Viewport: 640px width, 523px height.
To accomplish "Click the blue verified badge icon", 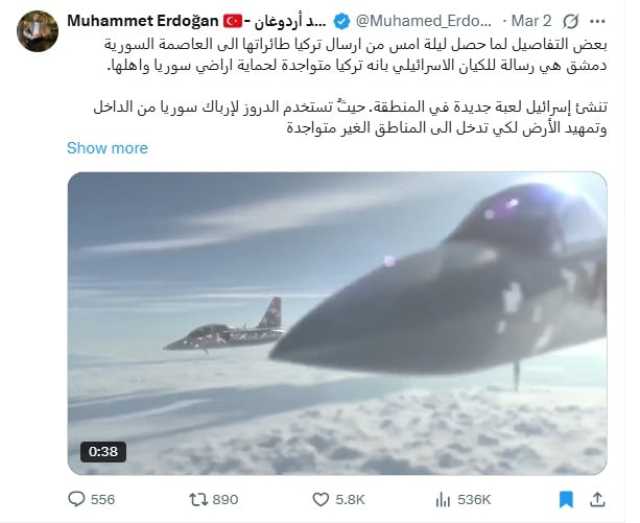I will click(342, 21).
